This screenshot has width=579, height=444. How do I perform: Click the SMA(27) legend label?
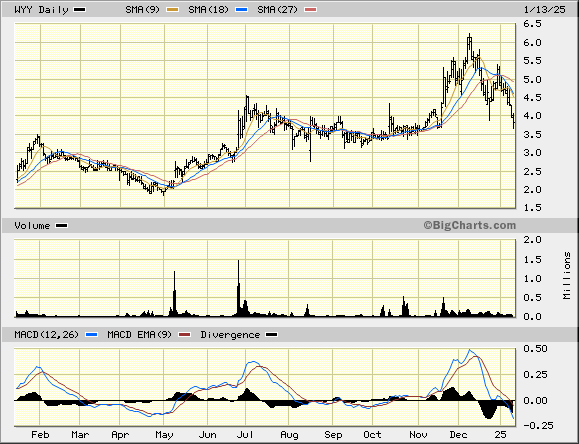[x=277, y=10]
